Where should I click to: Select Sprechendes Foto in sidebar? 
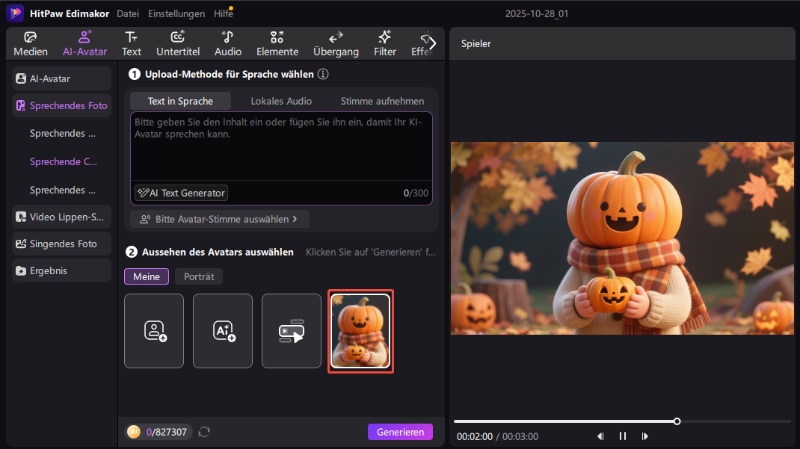click(x=61, y=106)
